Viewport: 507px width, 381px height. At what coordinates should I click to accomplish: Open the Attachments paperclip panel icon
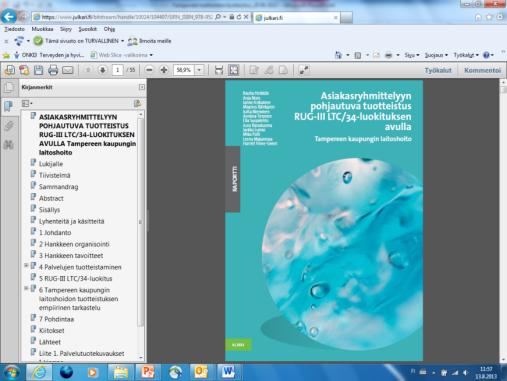pyautogui.click(x=9, y=126)
